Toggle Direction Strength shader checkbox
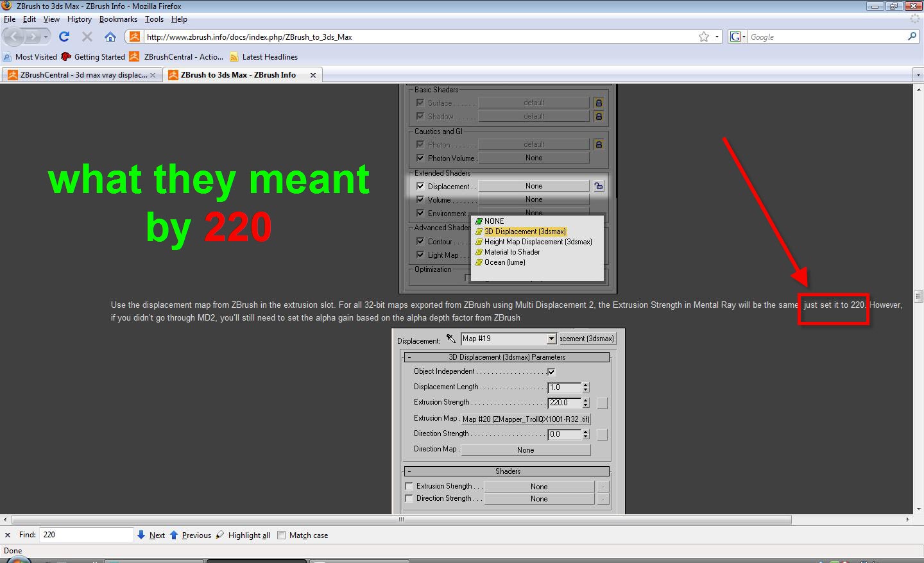The image size is (924, 563). (409, 498)
